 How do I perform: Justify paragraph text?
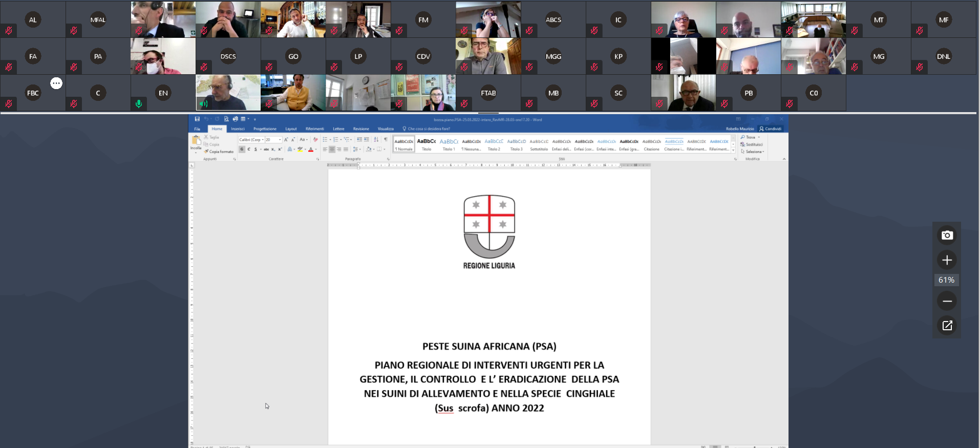pos(346,149)
